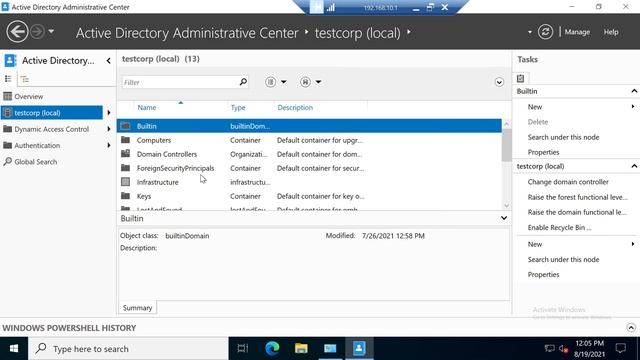Click Raise the forest functional level

tap(578, 197)
